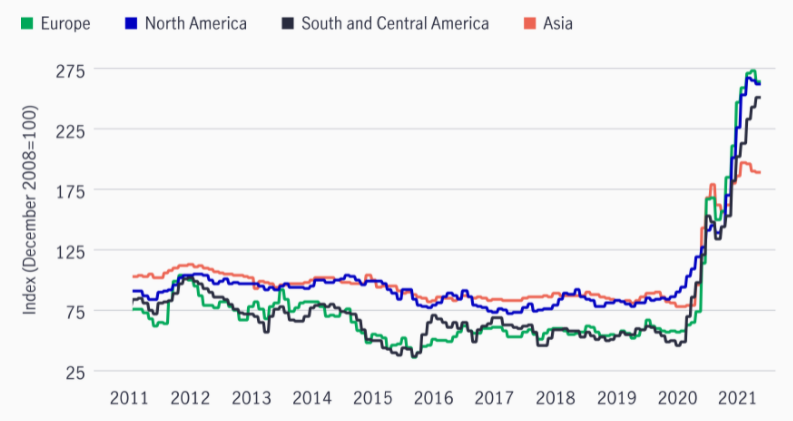Select the 2014 x-axis tick label

click(x=311, y=397)
